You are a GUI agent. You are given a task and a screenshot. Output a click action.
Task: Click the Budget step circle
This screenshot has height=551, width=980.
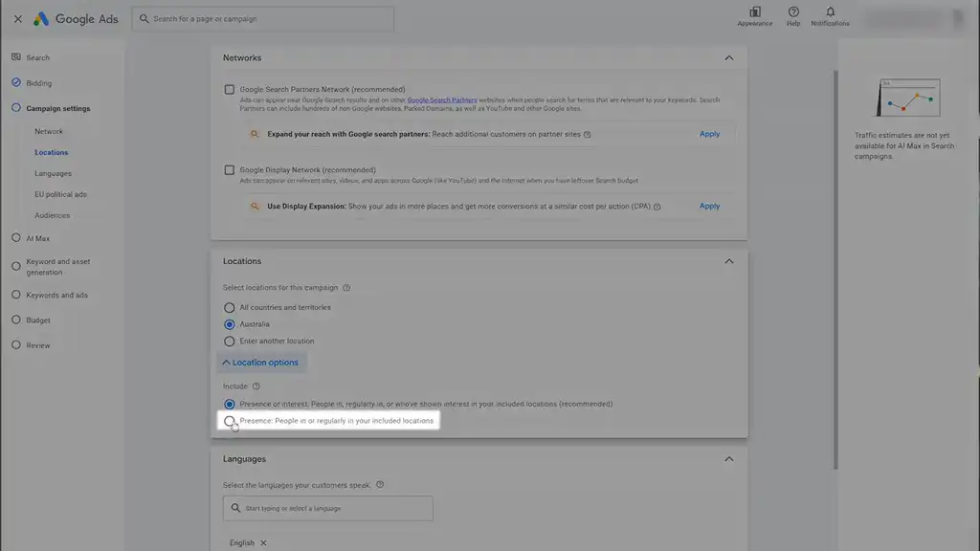coord(16,320)
